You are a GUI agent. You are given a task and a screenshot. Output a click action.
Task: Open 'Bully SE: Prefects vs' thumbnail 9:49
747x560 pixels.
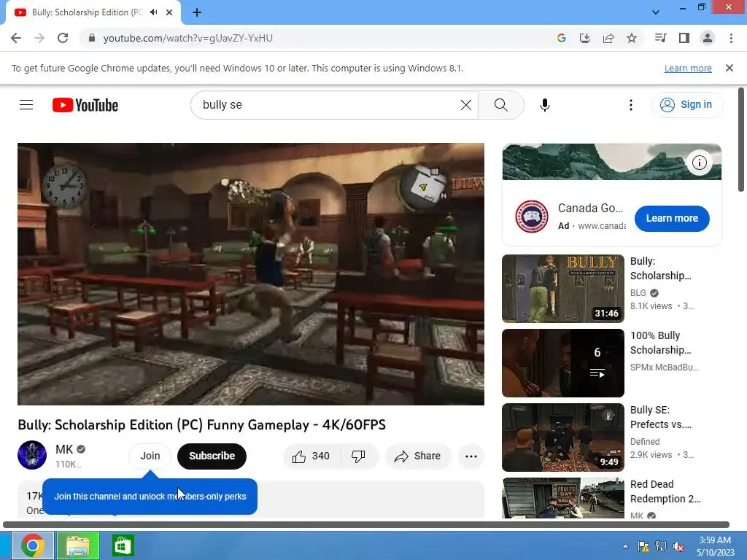563,437
